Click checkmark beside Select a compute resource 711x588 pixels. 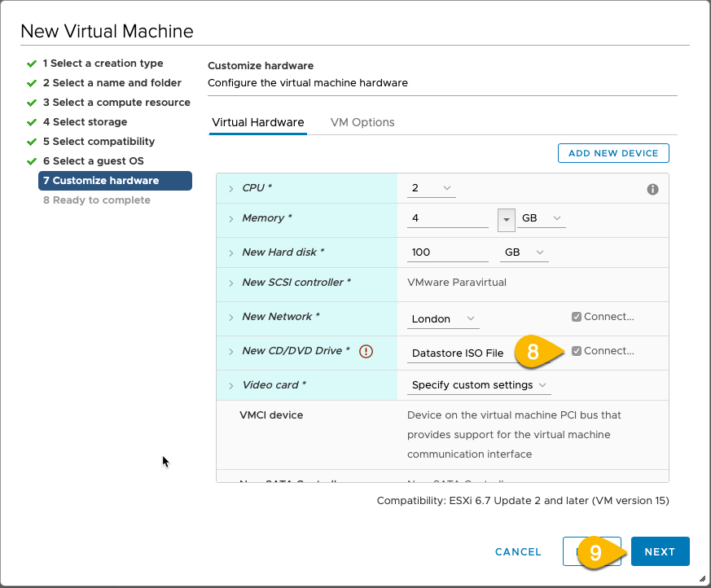click(32, 103)
